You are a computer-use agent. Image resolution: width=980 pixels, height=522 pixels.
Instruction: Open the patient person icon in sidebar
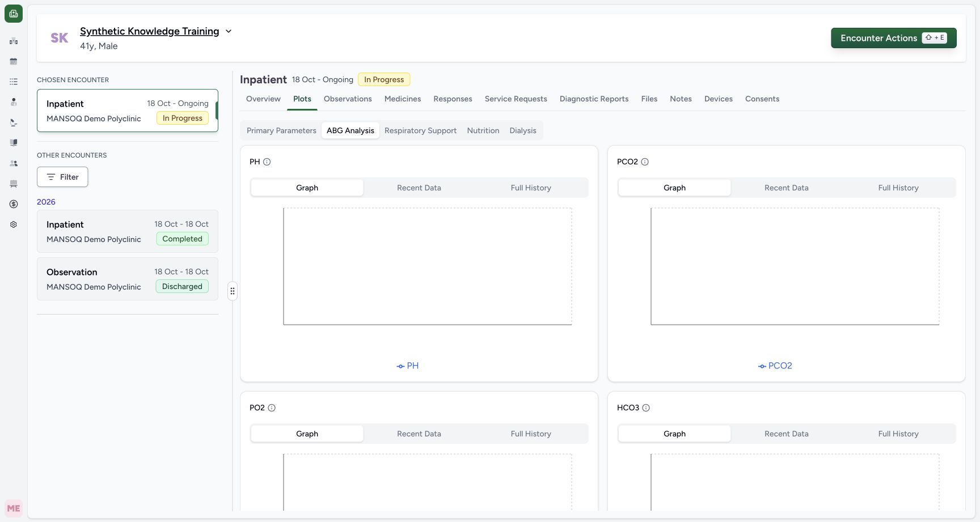tap(14, 102)
